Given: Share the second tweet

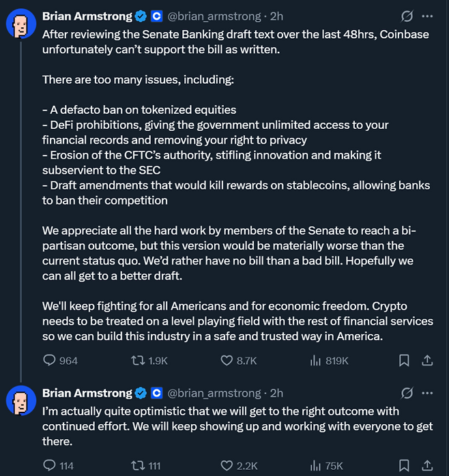Looking at the screenshot, I should click(x=427, y=466).
